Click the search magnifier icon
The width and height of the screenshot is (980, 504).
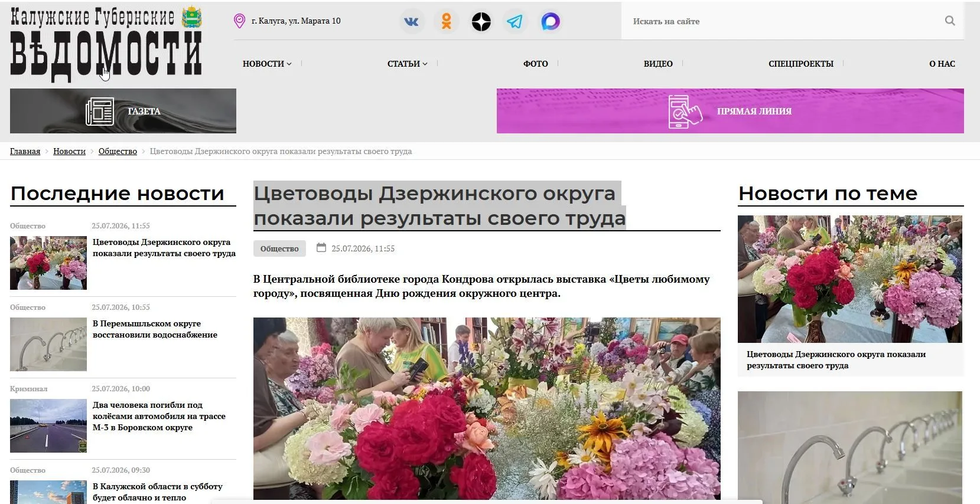pyautogui.click(x=950, y=21)
